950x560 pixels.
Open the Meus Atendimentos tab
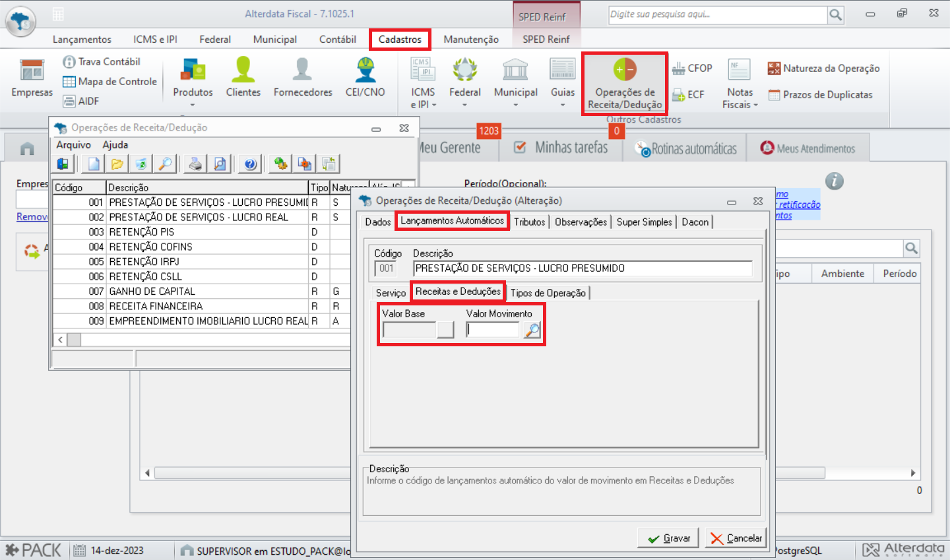(x=807, y=148)
